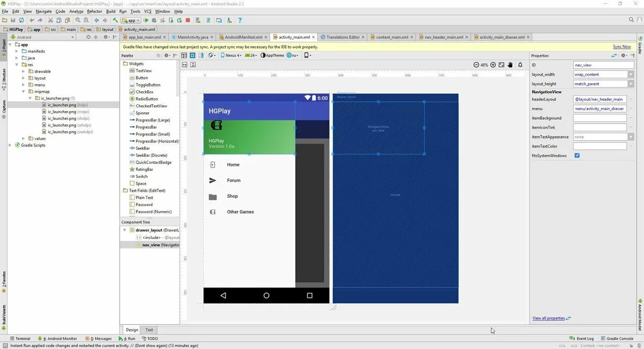Click the ID field with nav_view
Image resolution: width=644 pixels, height=349 pixels.
[604, 65]
